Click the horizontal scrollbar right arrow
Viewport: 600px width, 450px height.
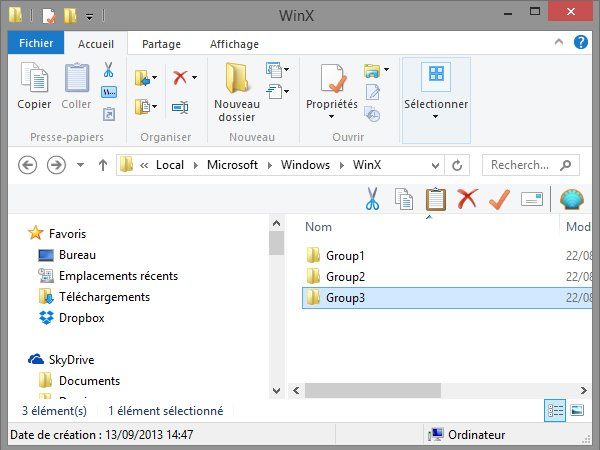[584, 391]
